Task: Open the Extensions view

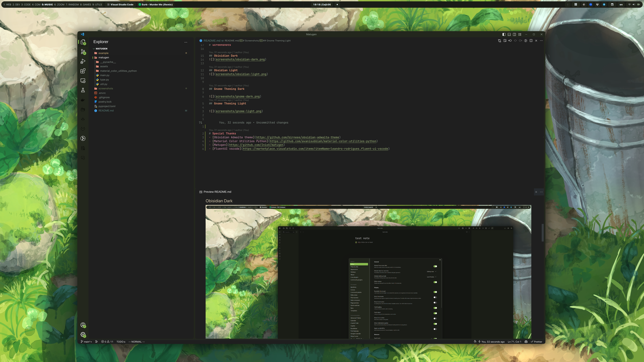Action: (83, 71)
